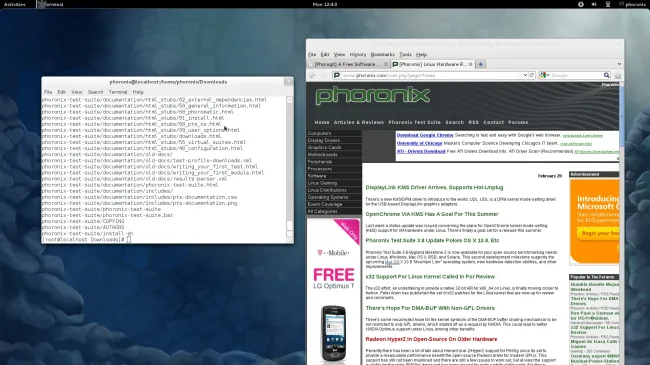Click the University of Chicago ad link
650x365 pixels.
[x=420, y=143]
